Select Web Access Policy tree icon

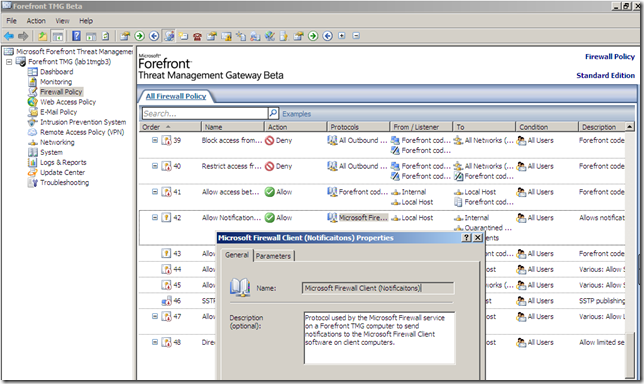point(32,102)
